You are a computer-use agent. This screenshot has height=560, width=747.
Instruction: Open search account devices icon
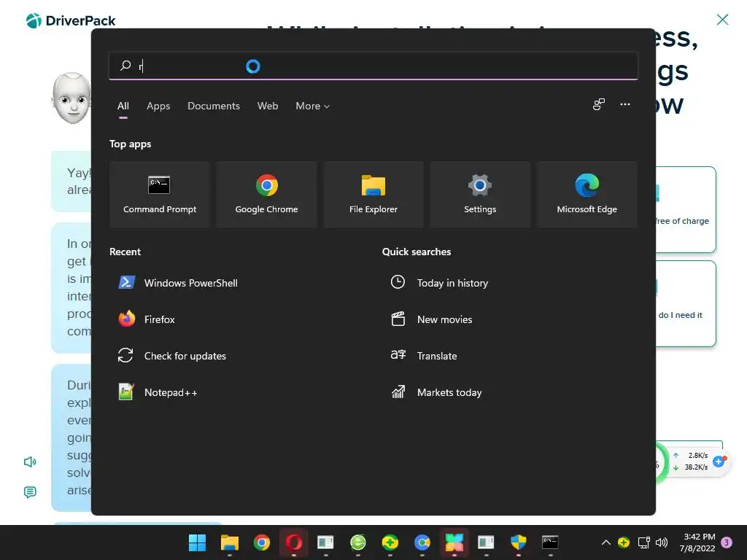[599, 104]
